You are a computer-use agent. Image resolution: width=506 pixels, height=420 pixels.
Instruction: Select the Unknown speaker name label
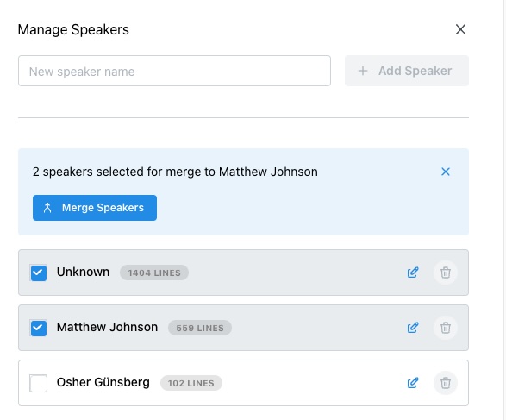pyautogui.click(x=83, y=272)
